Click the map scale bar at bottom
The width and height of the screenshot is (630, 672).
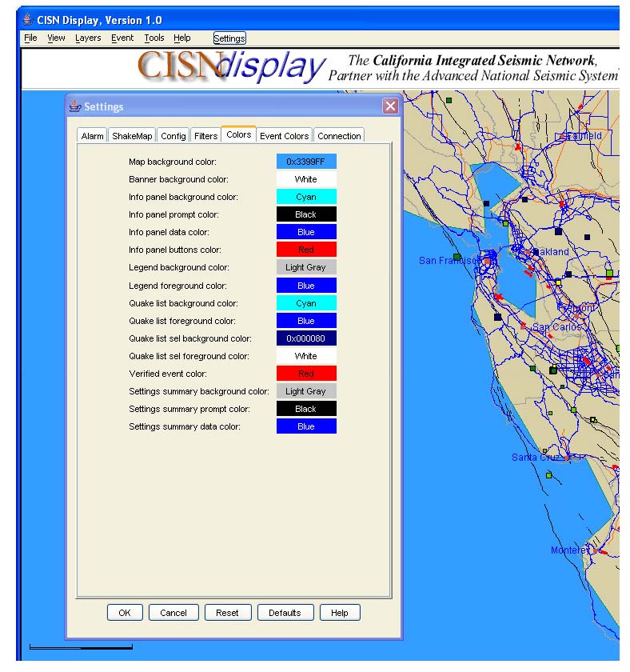[81, 646]
